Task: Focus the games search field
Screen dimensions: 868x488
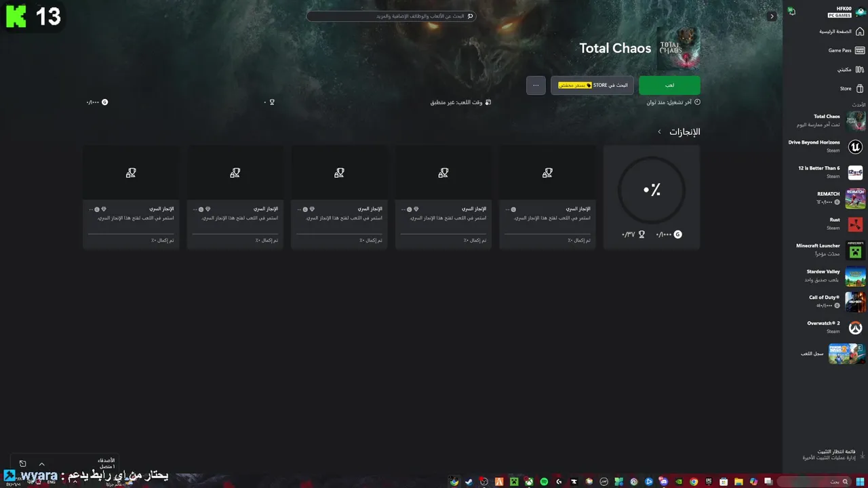Action: (391, 16)
